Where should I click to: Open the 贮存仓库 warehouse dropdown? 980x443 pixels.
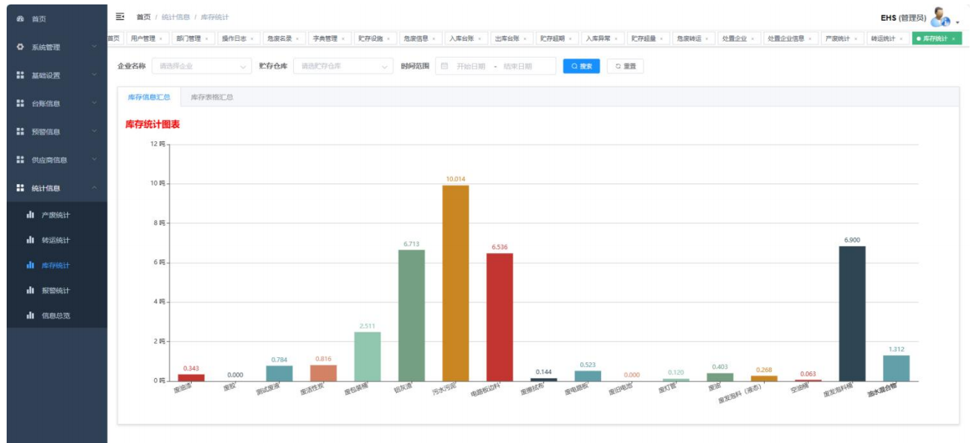point(343,67)
